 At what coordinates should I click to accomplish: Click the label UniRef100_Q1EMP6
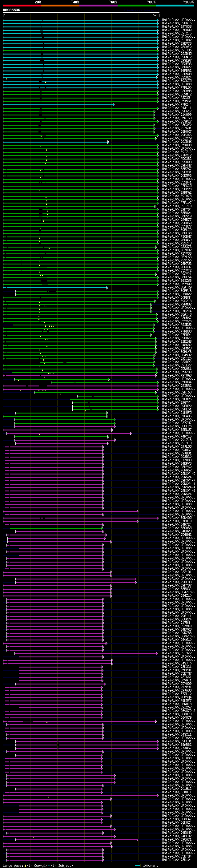pos(177,399)
